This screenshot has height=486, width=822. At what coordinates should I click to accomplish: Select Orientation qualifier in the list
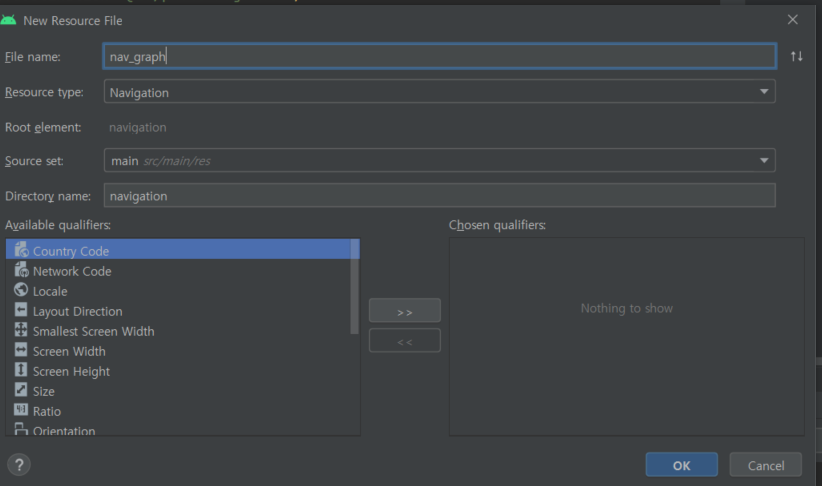click(178, 429)
